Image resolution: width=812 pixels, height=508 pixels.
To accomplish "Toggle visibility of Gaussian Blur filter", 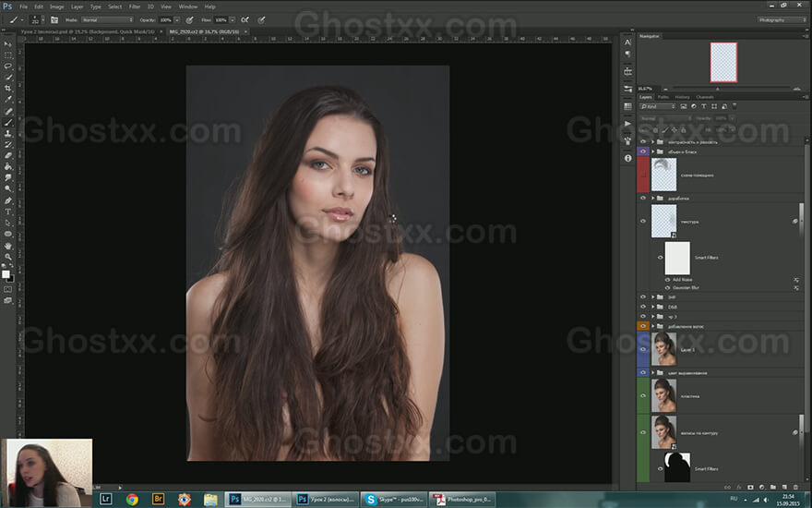I will point(667,287).
